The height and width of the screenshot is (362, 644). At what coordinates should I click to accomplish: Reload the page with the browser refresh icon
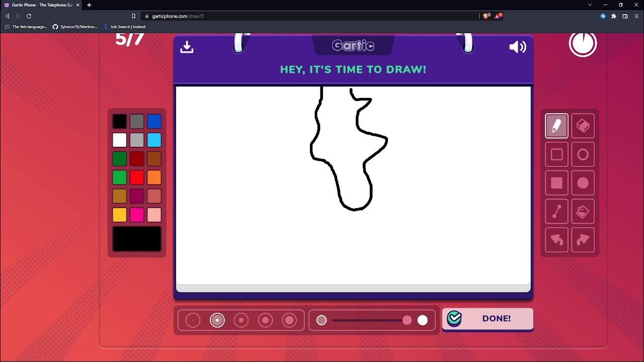coord(29,16)
